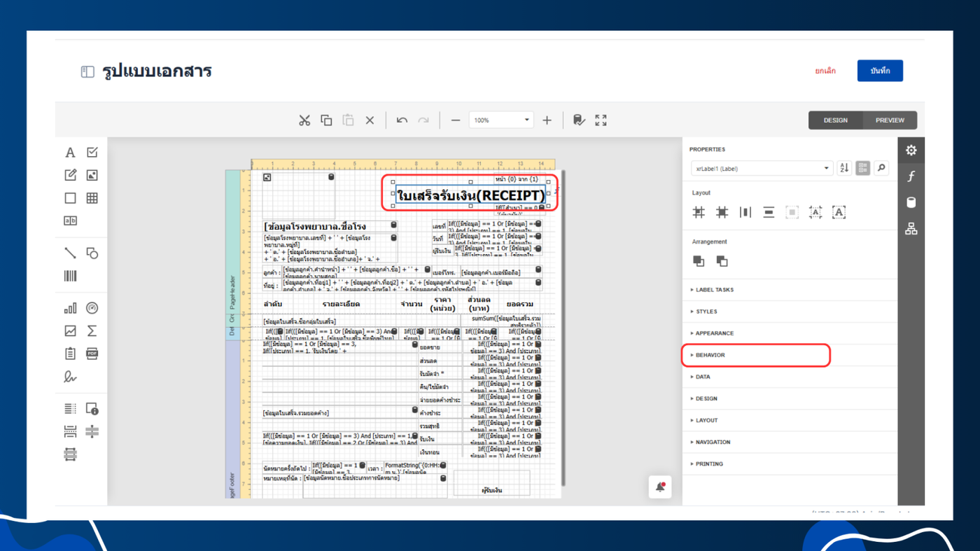980x551 pixels.
Task: Select the RECEIPT title label on canvas
Action: [470, 195]
